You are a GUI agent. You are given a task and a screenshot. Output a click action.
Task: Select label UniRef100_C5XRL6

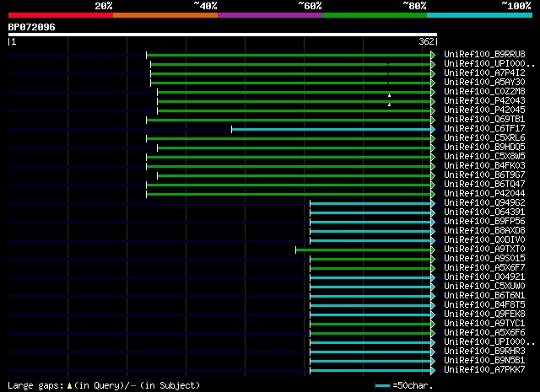tap(484, 138)
